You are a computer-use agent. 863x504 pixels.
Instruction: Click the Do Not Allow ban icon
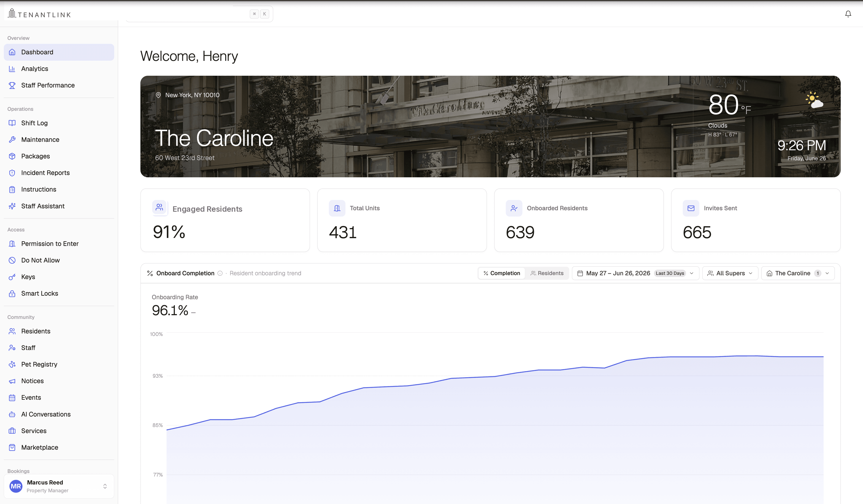(x=12, y=260)
